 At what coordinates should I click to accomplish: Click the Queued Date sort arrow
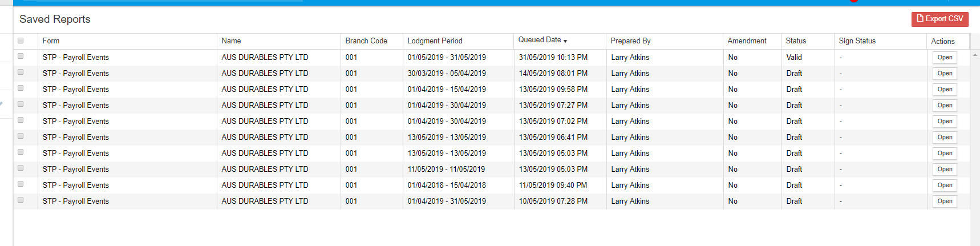(565, 41)
